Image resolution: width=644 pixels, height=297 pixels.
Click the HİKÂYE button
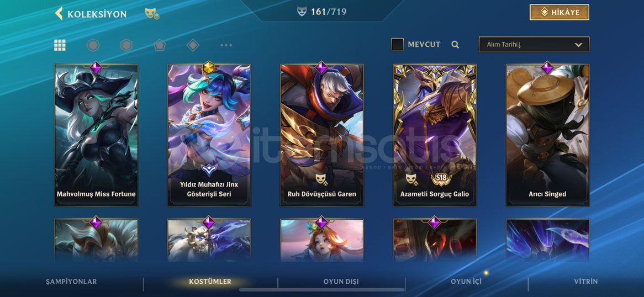point(559,12)
